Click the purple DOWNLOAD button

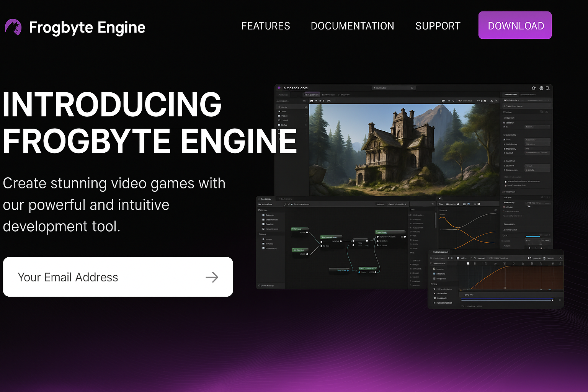515,25
